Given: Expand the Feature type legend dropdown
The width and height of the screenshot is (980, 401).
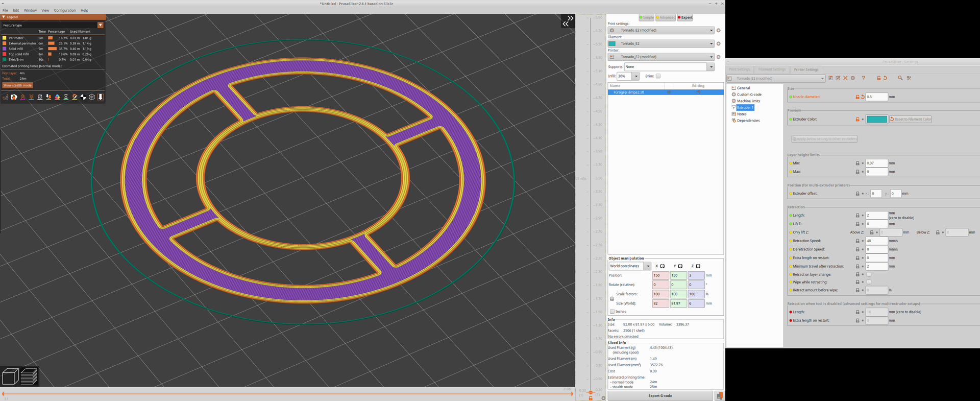Looking at the screenshot, I should coord(101,25).
